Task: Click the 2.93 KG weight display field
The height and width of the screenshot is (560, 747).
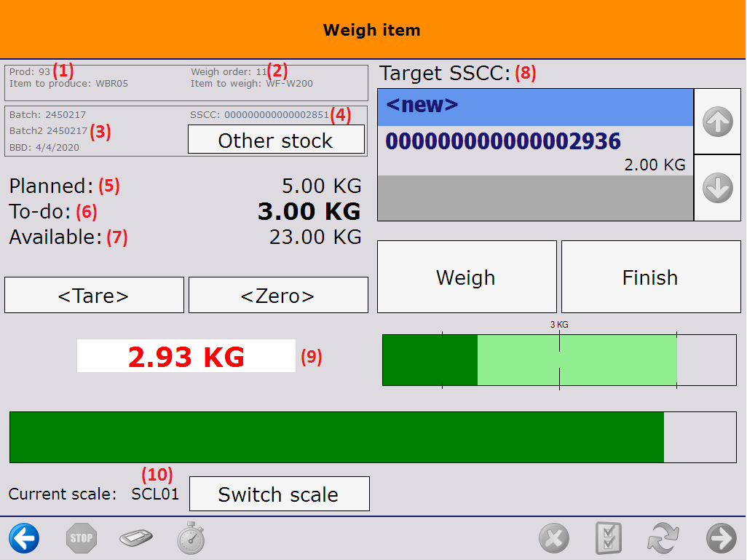Action: click(x=186, y=356)
